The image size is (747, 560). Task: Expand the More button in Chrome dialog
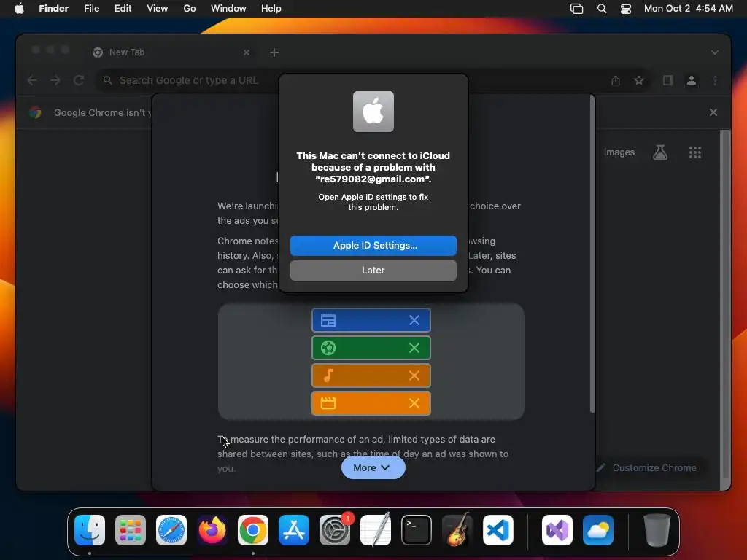point(373,467)
